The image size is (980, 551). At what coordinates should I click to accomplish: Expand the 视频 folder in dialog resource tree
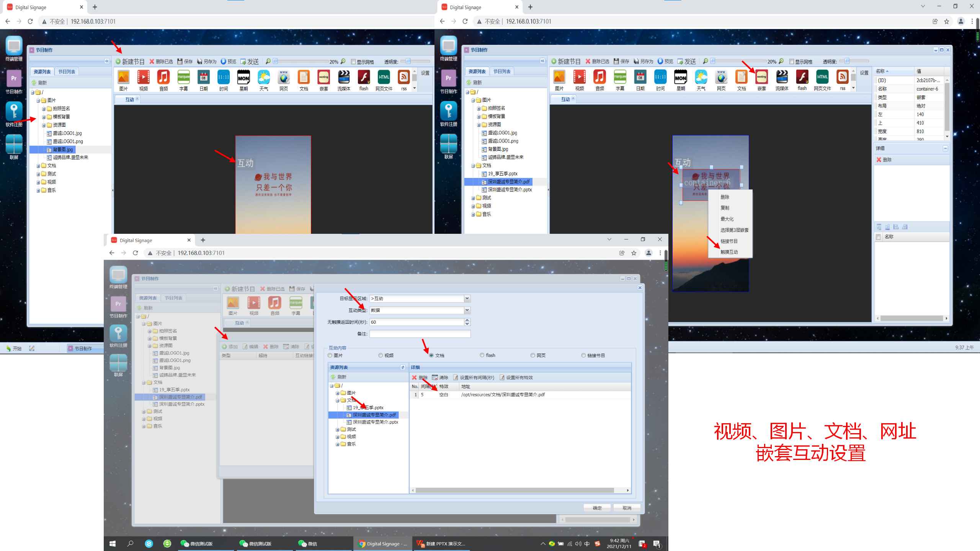coord(337,437)
